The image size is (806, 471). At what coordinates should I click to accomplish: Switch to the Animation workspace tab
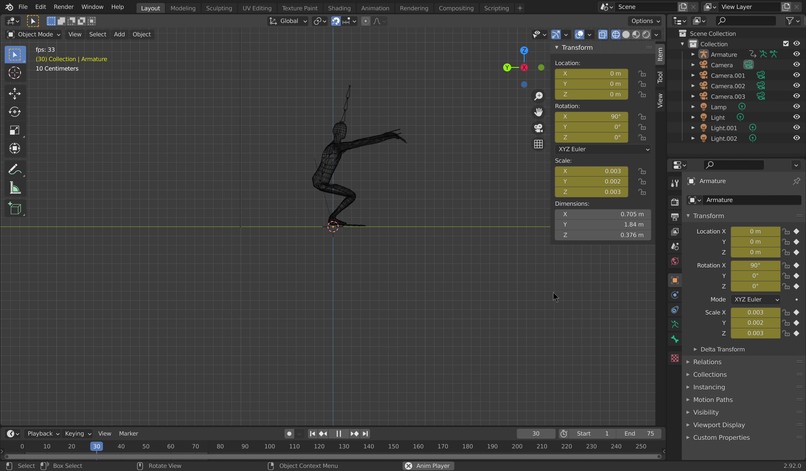375,8
